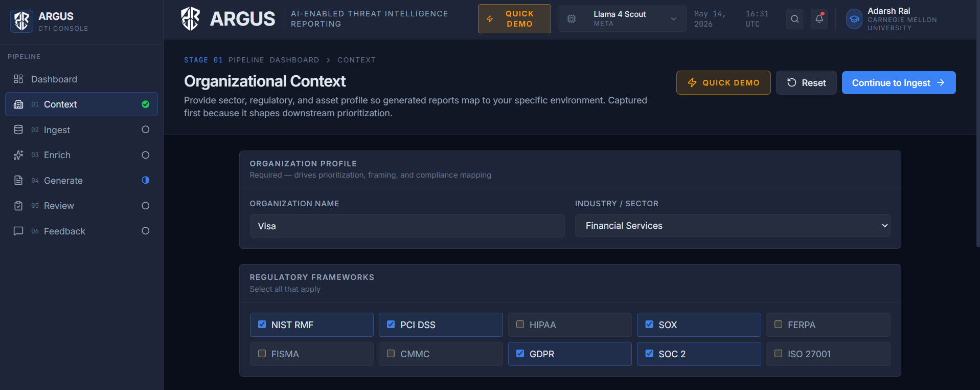Toggle the SOX framework checkbox

[x=649, y=324]
